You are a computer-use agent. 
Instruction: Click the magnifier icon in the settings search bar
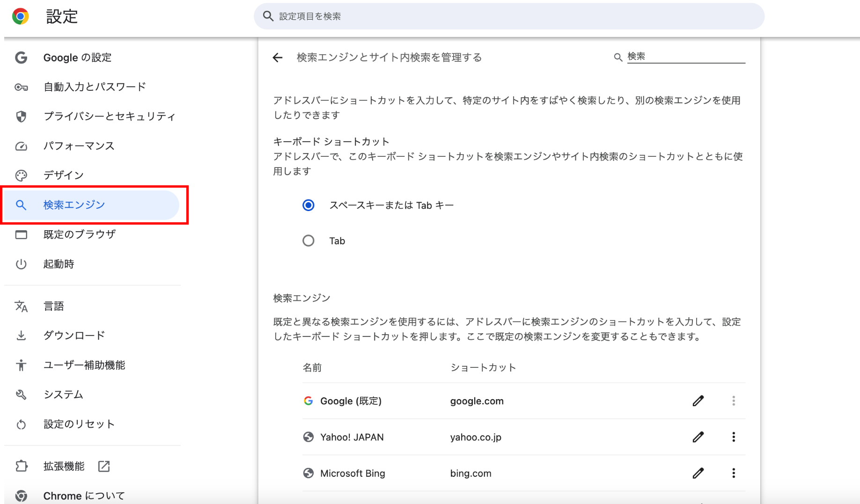coord(268,16)
